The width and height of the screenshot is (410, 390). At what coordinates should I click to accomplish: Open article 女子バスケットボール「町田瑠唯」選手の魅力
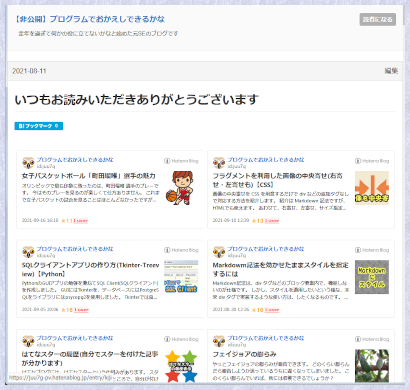point(89,176)
